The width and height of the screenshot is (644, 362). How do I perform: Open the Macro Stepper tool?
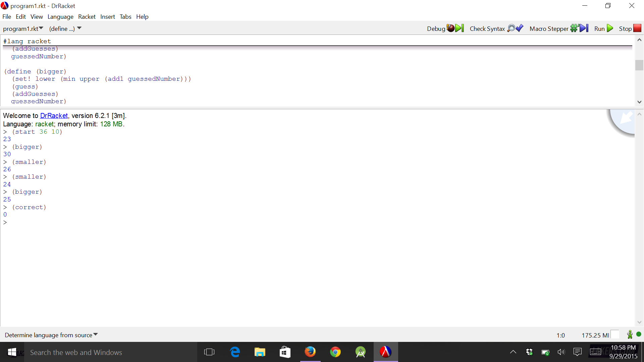(558, 28)
